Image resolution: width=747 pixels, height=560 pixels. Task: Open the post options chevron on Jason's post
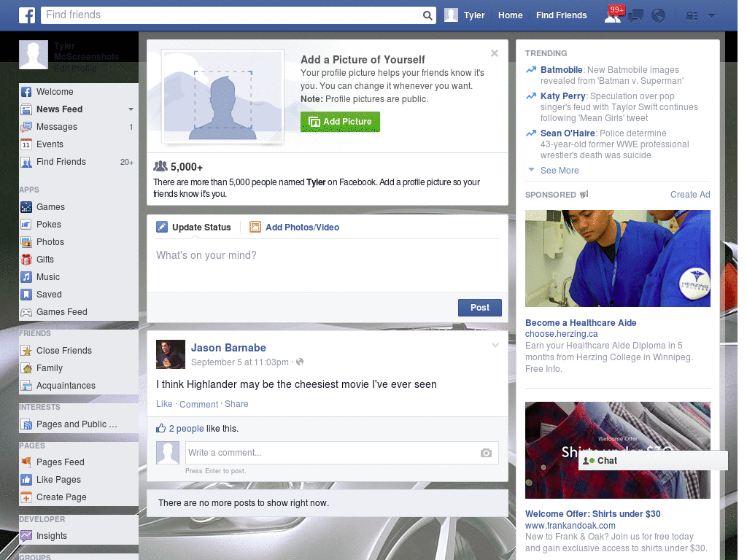pyautogui.click(x=495, y=345)
